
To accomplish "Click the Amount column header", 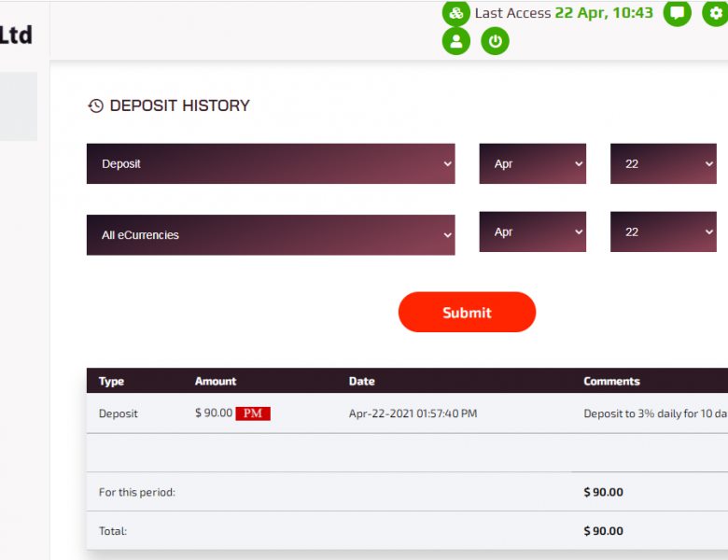I will (216, 381).
